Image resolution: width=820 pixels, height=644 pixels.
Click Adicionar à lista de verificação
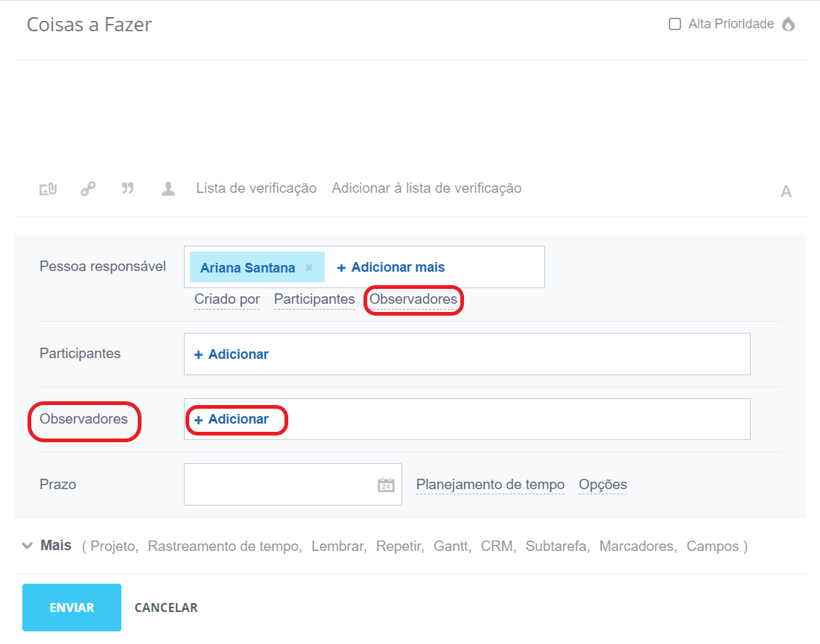[426, 188]
